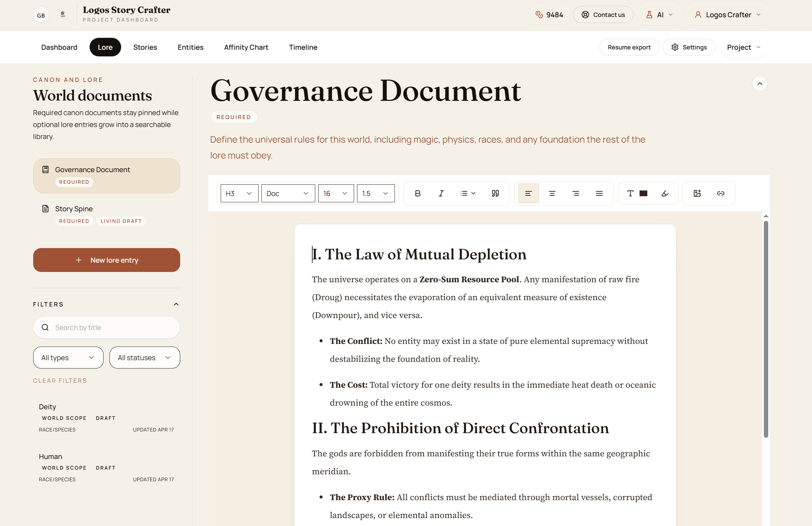Click the scrollbar up arrow
The image size is (812, 526).
tap(766, 216)
